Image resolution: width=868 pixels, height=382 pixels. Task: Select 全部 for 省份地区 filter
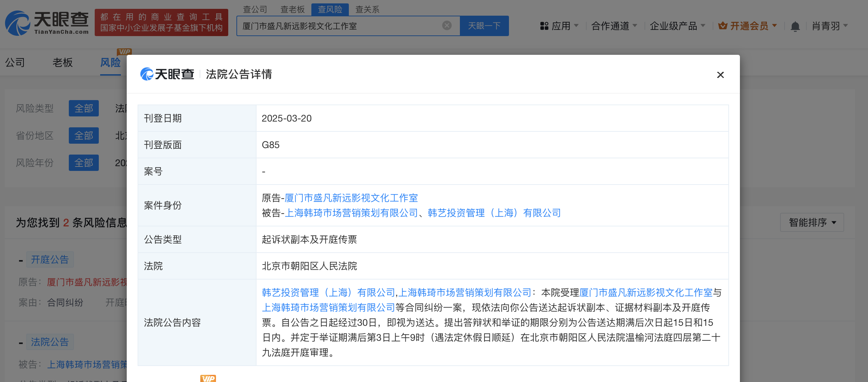point(84,136)
